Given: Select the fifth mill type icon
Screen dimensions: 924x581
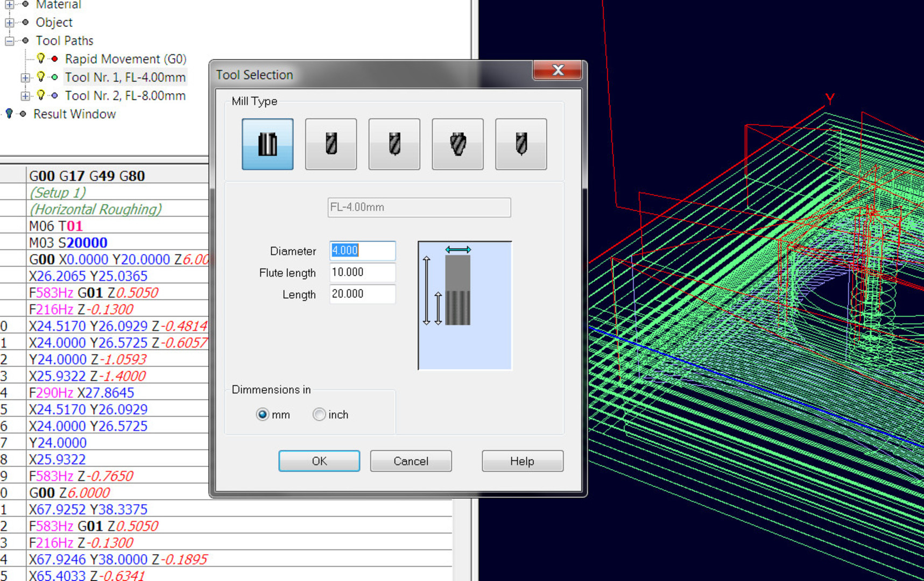Looking at the screenshot, I should (x=521, y=144).
